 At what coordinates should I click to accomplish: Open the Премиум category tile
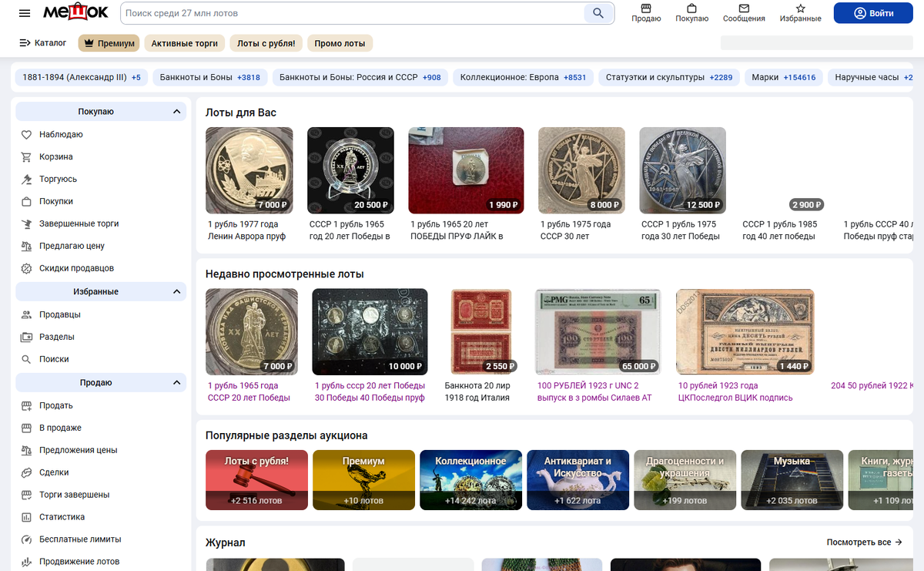point(363,480)
